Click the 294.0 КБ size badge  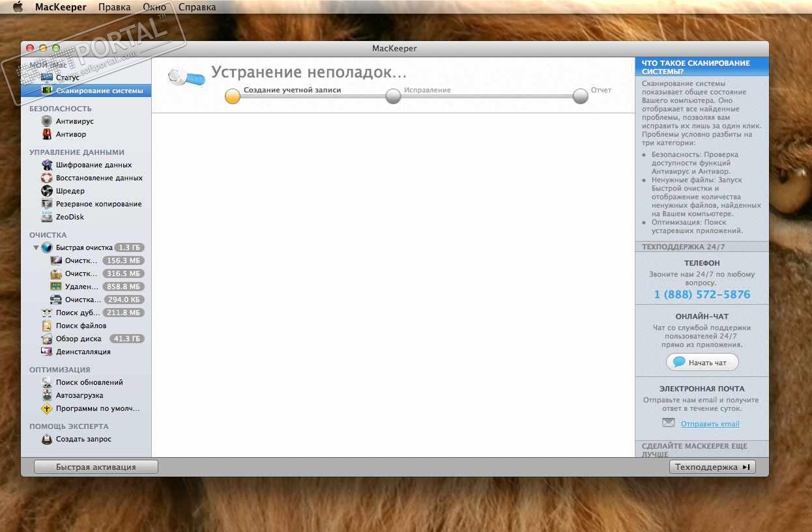pyautogui.click(x=124, y=300)
